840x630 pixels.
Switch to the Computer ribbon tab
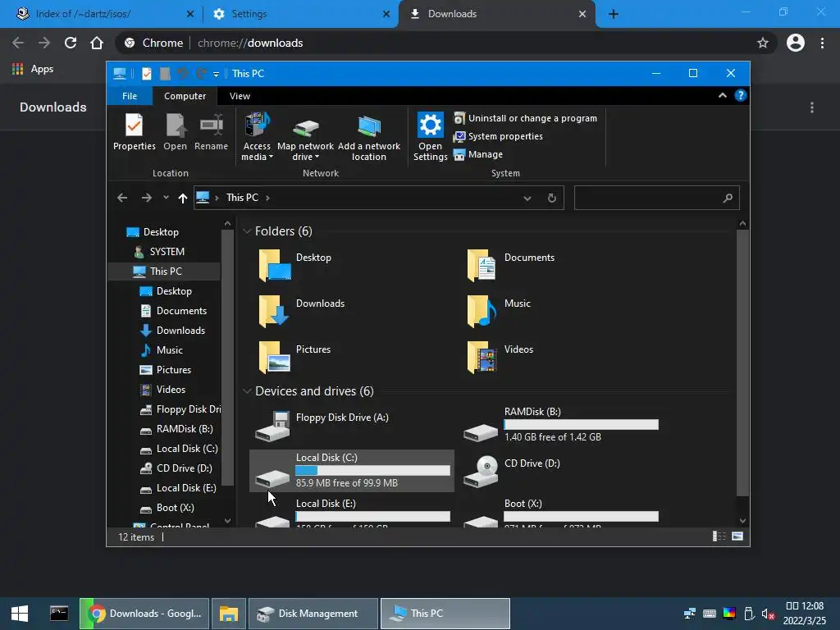[185, 96]
